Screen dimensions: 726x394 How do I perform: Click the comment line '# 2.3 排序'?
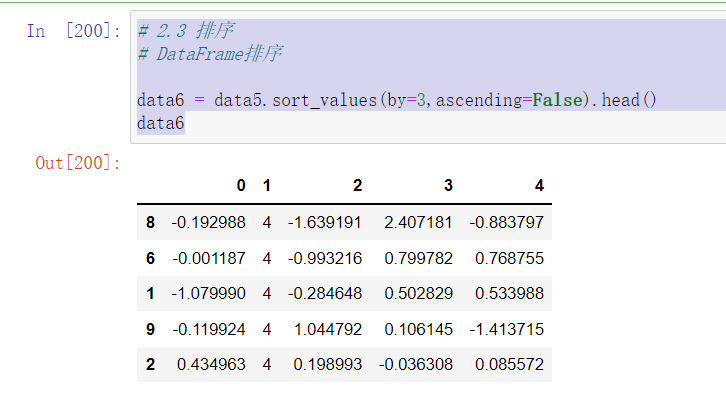186,31
